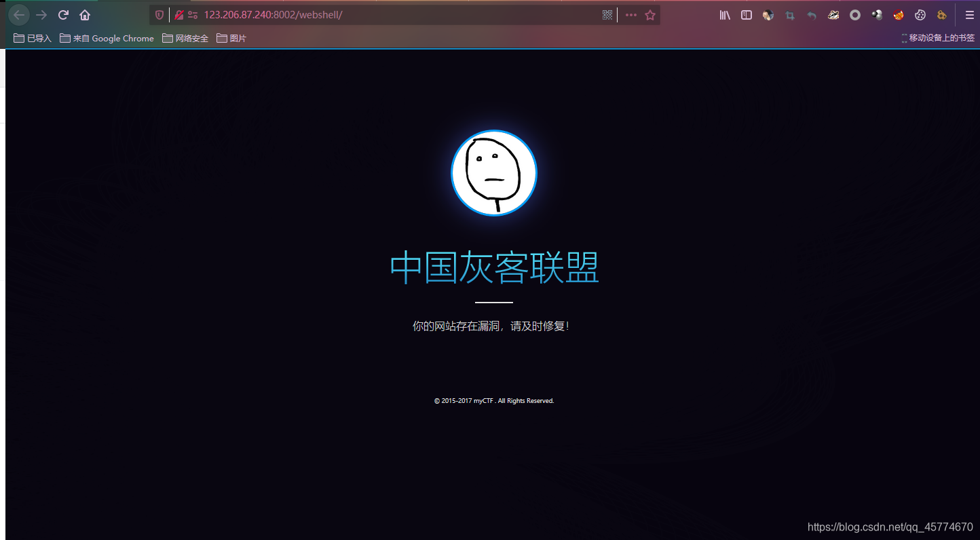
Task: Open the browser home page
Action: (85, 15)
